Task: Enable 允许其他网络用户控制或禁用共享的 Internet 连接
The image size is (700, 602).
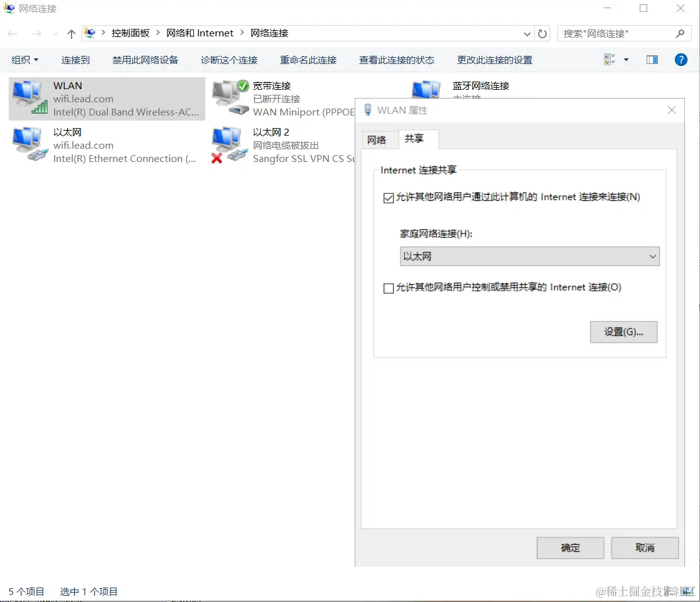Action: pos(389,288)
